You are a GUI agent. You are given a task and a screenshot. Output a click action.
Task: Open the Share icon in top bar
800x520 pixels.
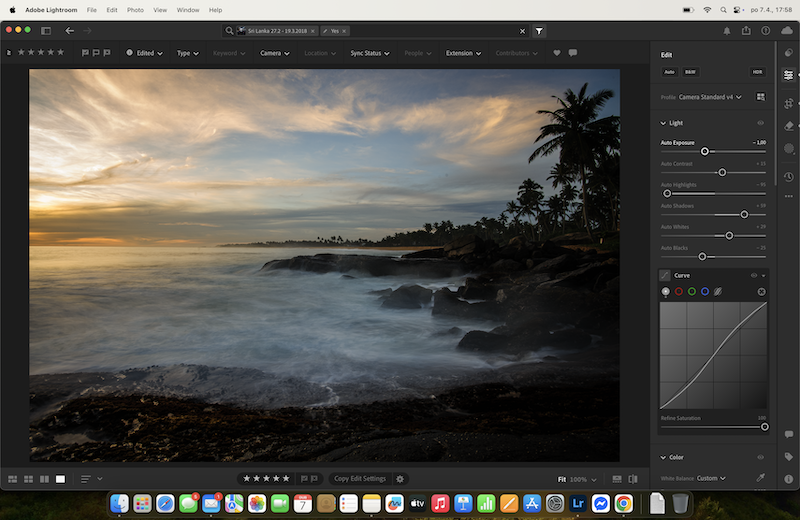click(746, 31)
